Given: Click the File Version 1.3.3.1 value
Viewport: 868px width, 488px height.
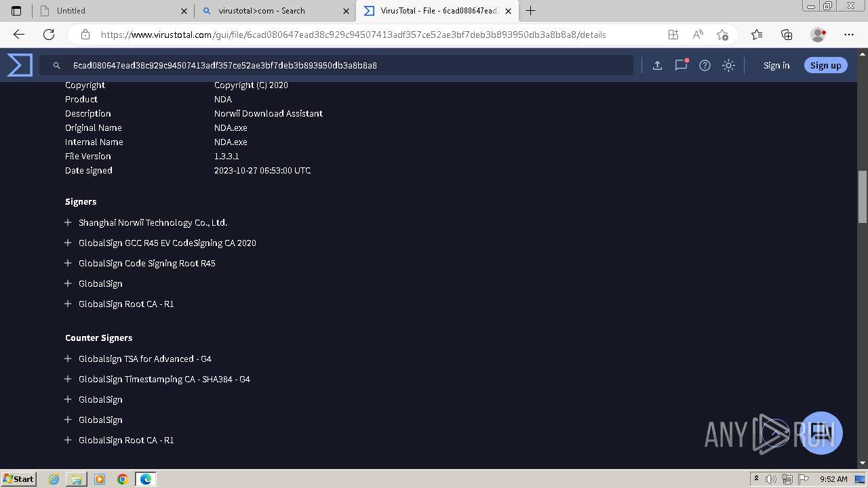Looking at the screenshot, I should (x=226, y=156).
